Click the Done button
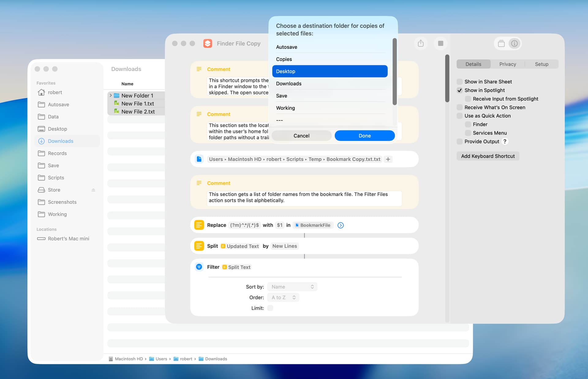 point(364,136)
